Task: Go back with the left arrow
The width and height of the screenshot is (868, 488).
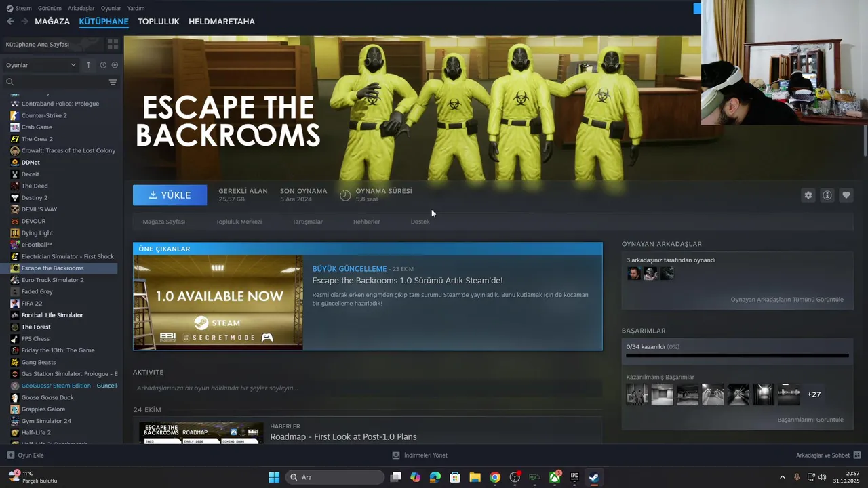Action: pyautogui.click(x=10, y=22)
